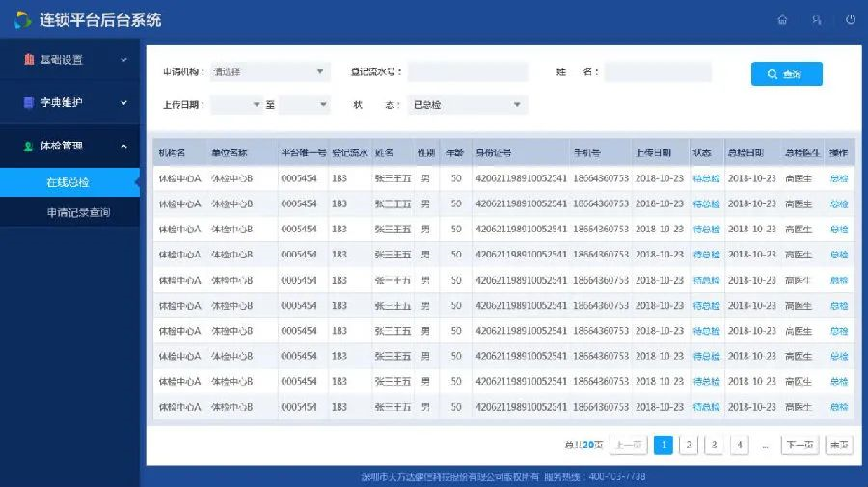The image size is (868, 487).
Task: Open the 申请机构 dropdown
Action: pos(270,72)
